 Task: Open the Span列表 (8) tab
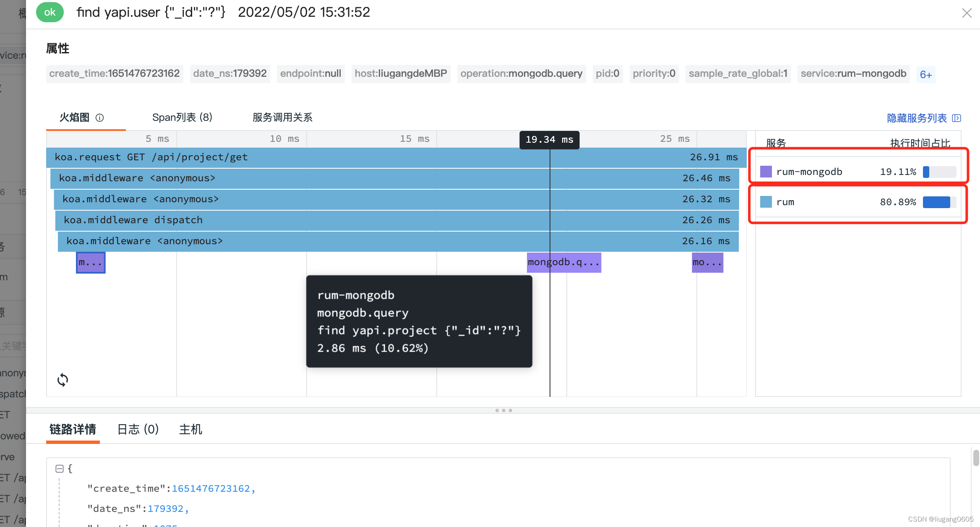(182, 117)
